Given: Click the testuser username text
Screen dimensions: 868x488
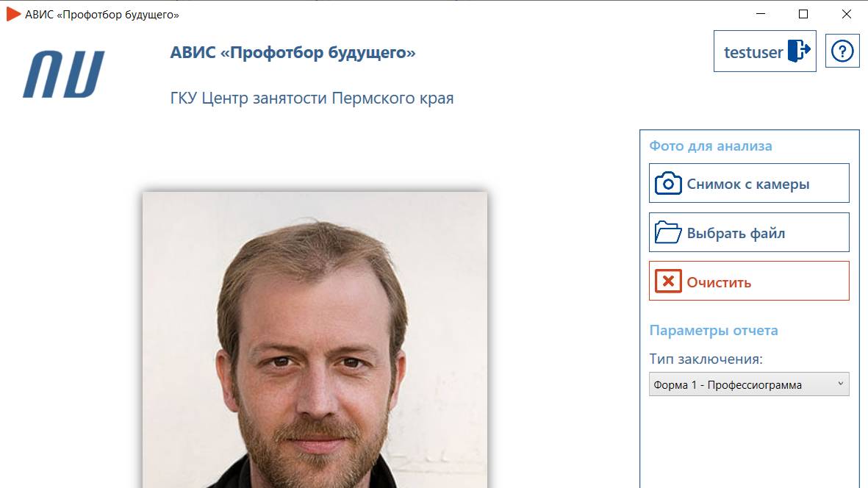Looking at the screenshot, I should 753,52.
